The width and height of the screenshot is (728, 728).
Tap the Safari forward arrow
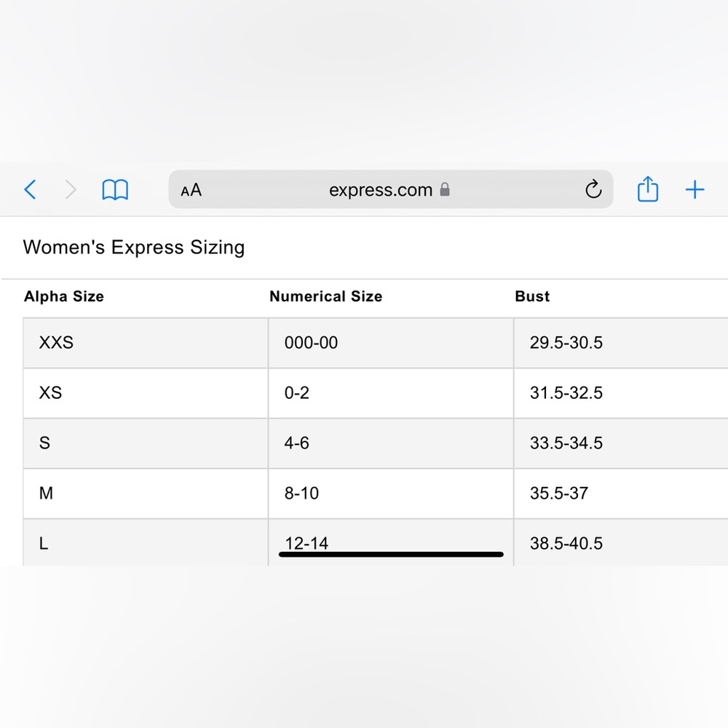tap(70, 189)
